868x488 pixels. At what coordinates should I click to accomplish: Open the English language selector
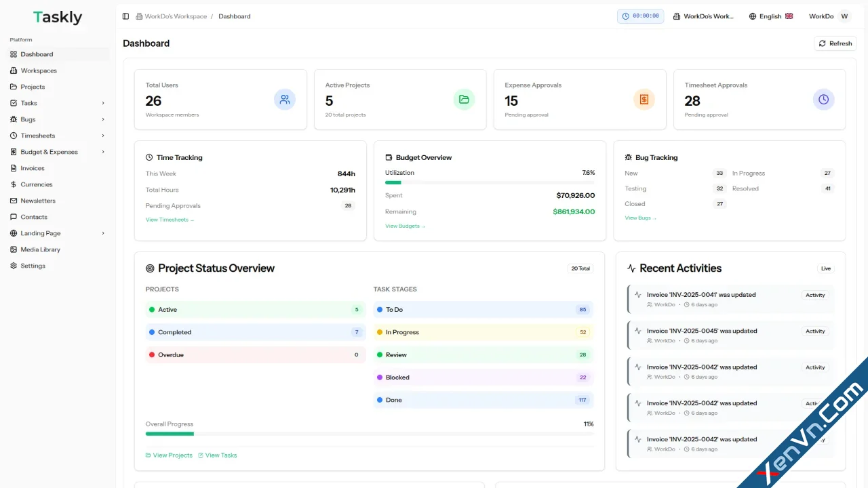pyautogui.click(x=771, y=16)
